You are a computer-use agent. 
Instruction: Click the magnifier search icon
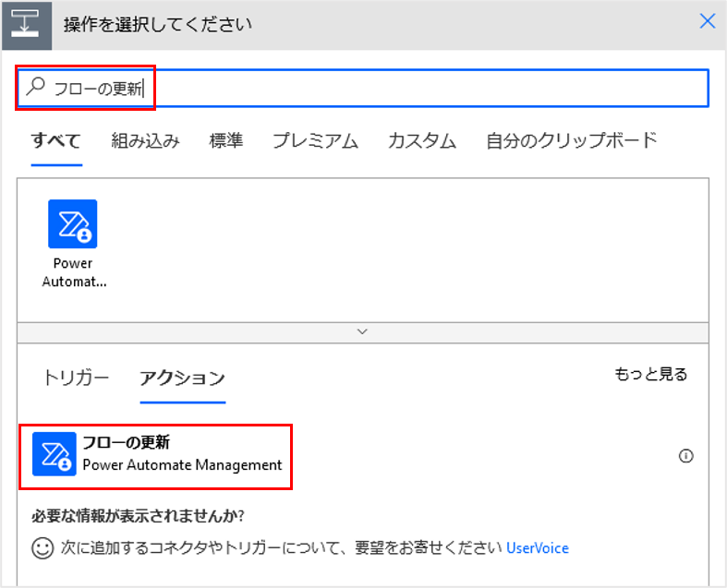pos(36,88)
